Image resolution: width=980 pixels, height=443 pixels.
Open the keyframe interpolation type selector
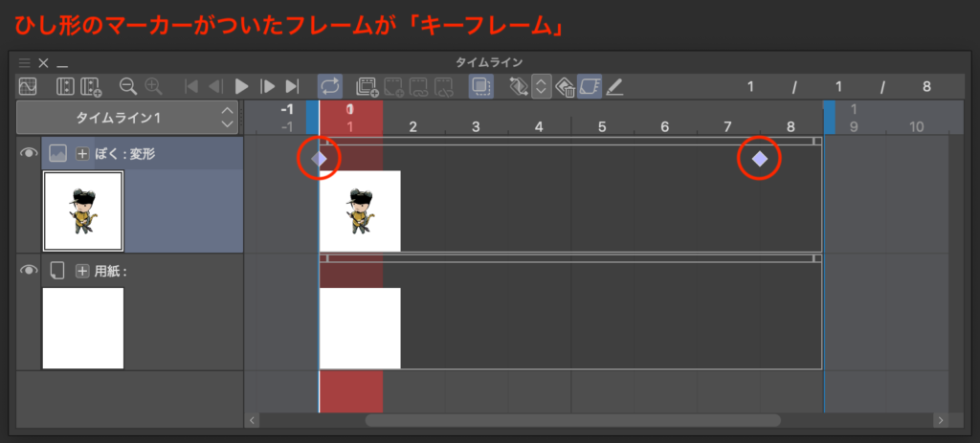pyautogui.click(x=541, y=86)
